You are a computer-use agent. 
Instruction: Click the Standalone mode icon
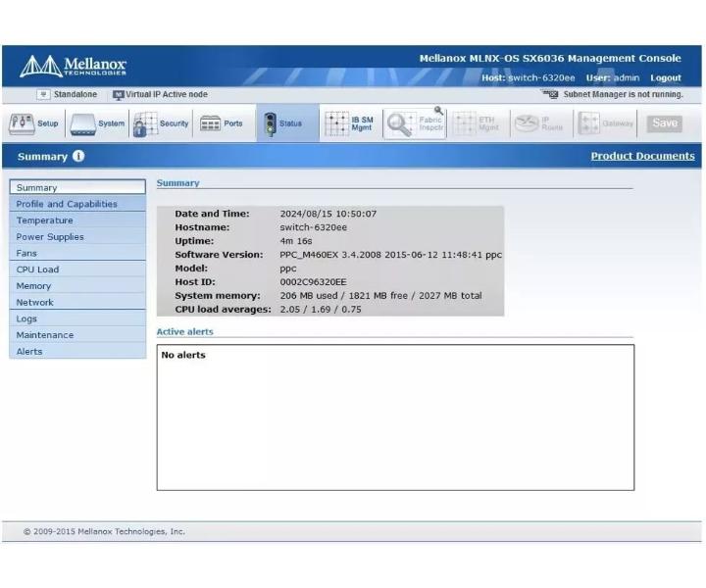pyautogui.click(x=43, y=94)
